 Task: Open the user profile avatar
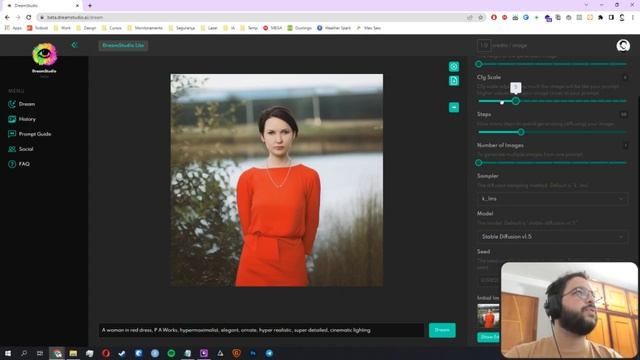[623, 45]
